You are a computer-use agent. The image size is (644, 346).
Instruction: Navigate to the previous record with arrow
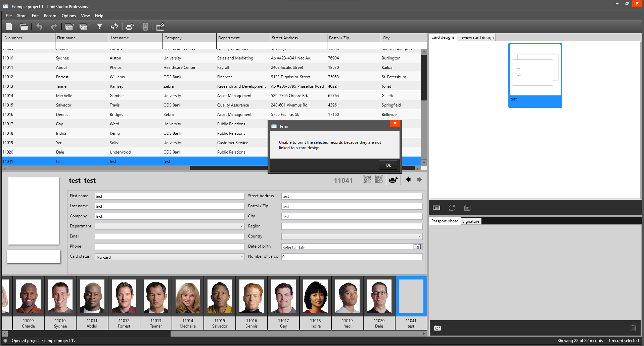pos(408,180)
